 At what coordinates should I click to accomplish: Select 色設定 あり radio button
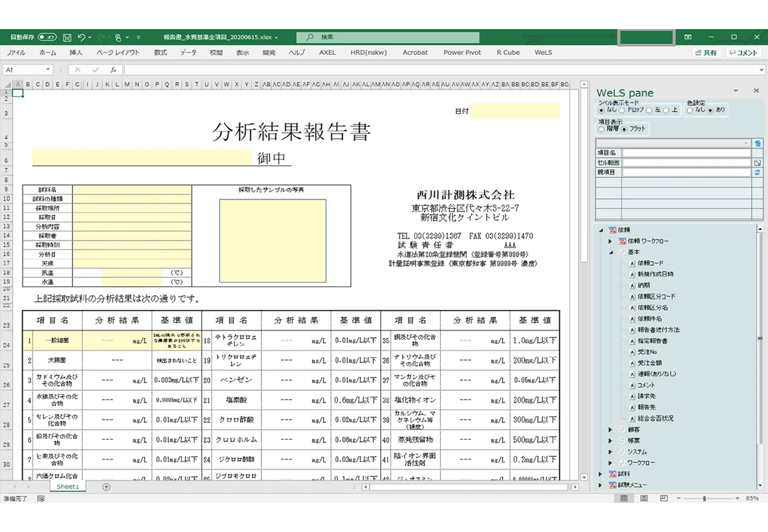[x=710, y=110]
